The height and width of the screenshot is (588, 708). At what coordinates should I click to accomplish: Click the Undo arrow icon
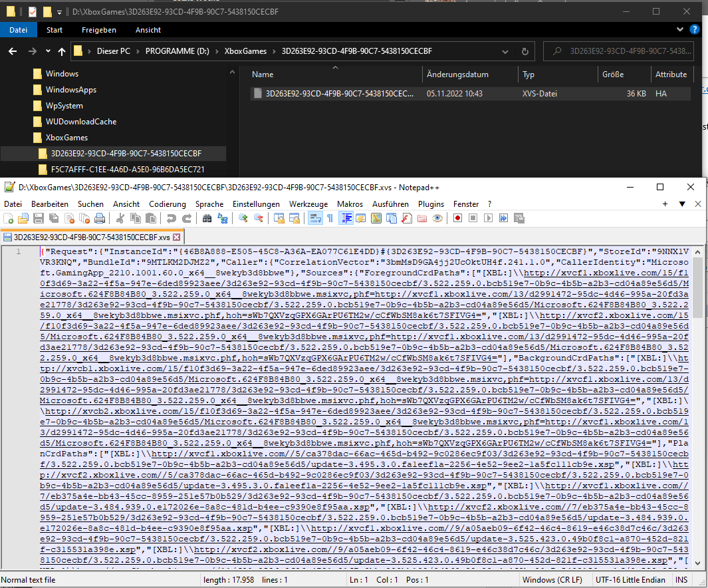[x=171, y=219]
